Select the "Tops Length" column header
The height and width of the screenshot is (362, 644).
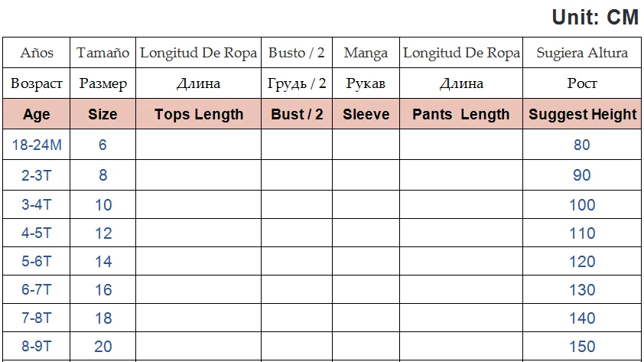199,115
